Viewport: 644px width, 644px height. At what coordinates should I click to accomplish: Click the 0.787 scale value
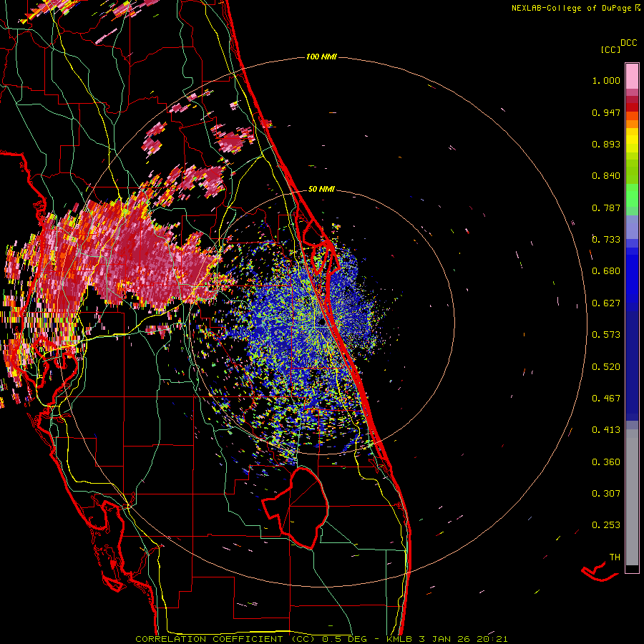pos(606,208)
